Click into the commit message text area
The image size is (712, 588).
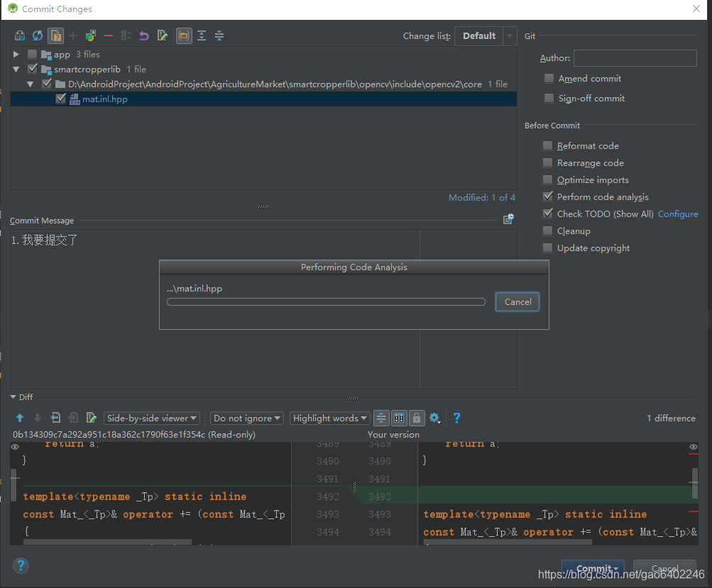click(263, 309)
